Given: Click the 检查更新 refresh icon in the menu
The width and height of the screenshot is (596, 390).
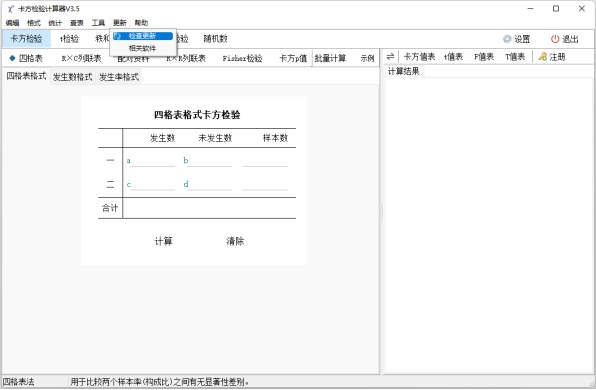Looking at the screenshot, I should click(x=117, y=36).
